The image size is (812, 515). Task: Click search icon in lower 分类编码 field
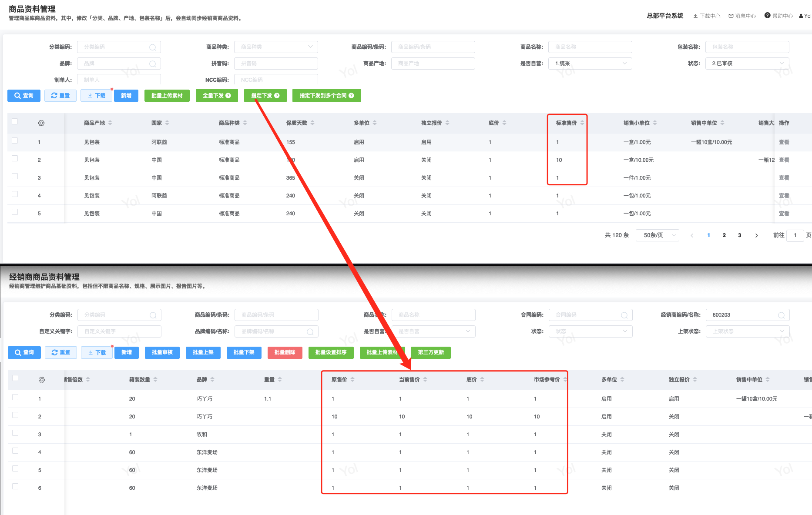click(153, 315)
